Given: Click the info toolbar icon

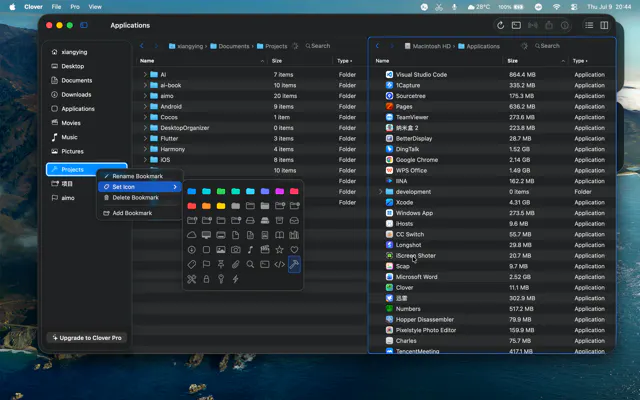Looking at the screenshot, I should pos(564,25).
